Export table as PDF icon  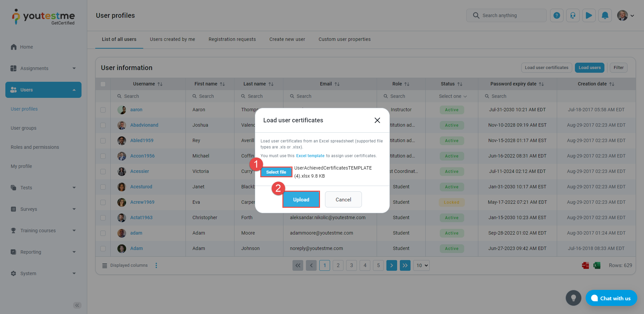[585, 265]
